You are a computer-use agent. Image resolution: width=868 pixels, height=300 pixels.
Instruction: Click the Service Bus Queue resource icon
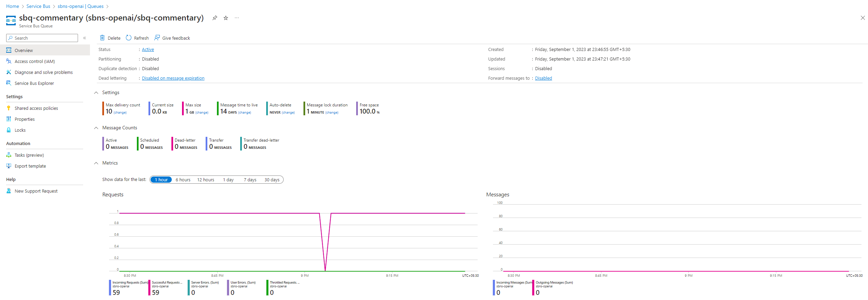11,20
